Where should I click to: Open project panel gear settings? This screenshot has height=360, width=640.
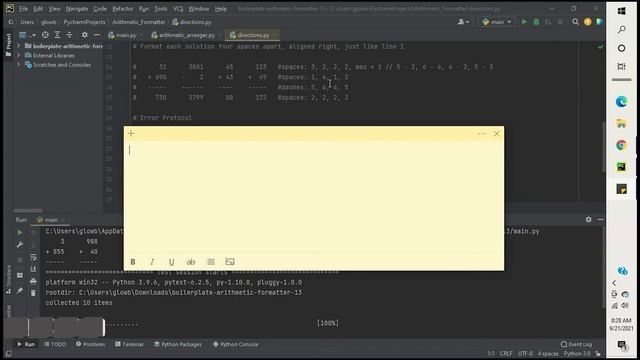click(x=84, y=35)
